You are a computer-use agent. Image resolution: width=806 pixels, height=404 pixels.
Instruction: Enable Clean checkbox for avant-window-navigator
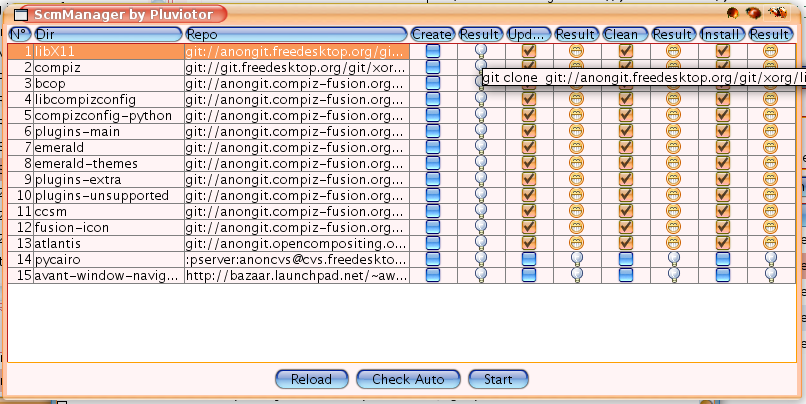click(x=626, y=274)
